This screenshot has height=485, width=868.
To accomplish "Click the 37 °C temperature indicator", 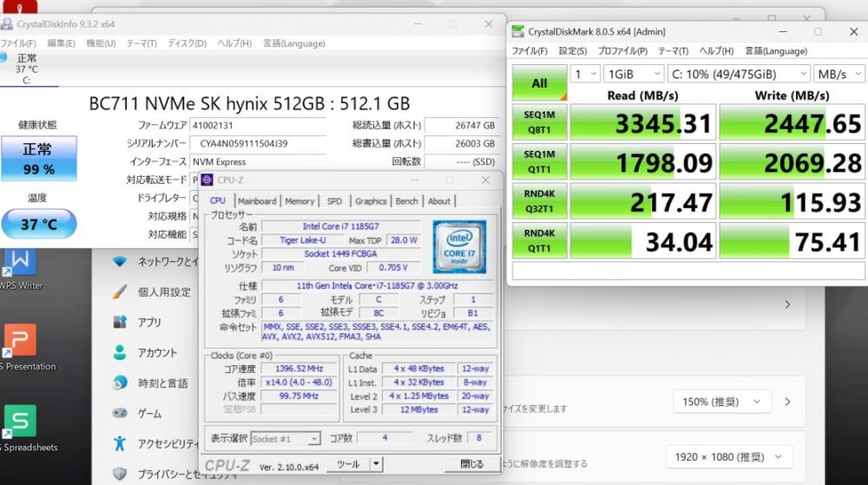I will point(39,224).
